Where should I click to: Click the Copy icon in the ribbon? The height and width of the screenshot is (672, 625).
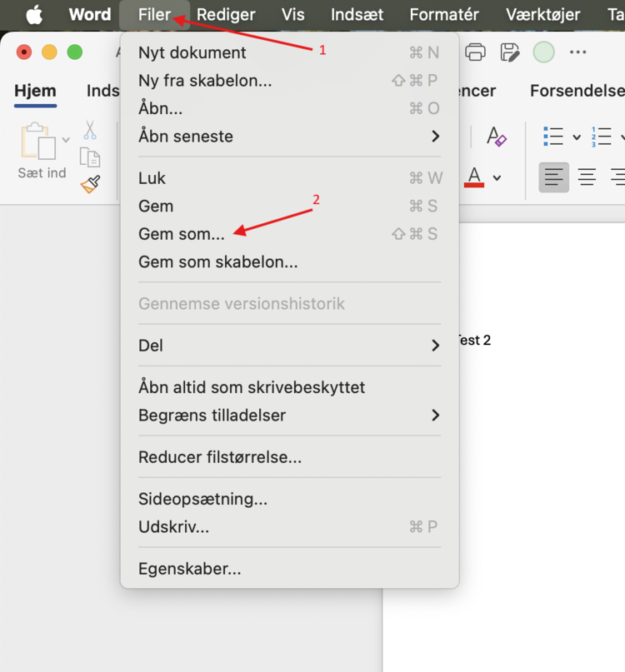(x=89, y=157)
